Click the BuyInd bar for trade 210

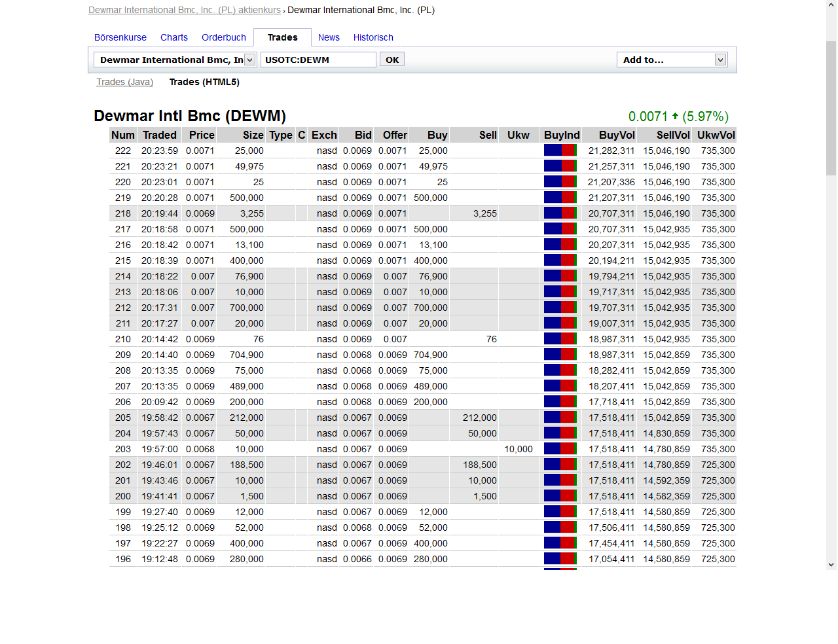pyautogui.click(x=560, y=338)
